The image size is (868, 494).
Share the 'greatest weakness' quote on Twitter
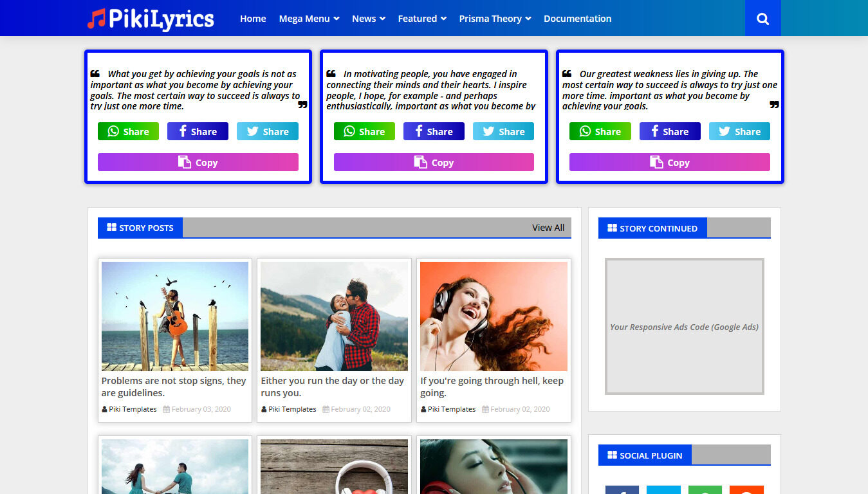739,131
